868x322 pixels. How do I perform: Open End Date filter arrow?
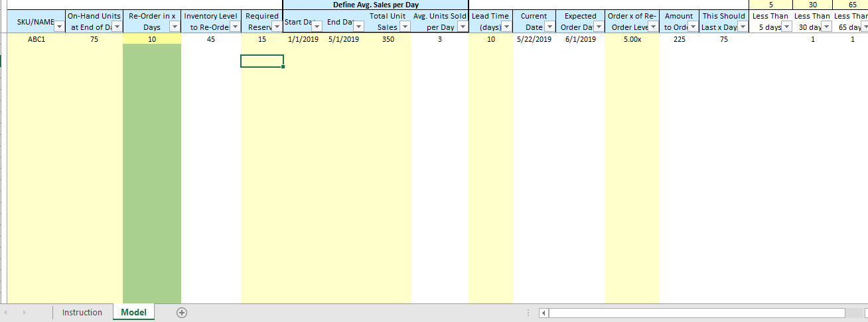tap(359, 27)
